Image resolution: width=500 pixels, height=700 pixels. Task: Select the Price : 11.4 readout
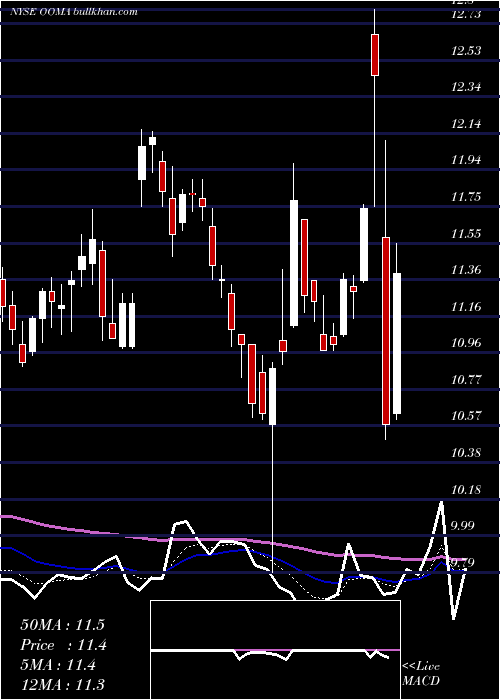coord(62,645)
